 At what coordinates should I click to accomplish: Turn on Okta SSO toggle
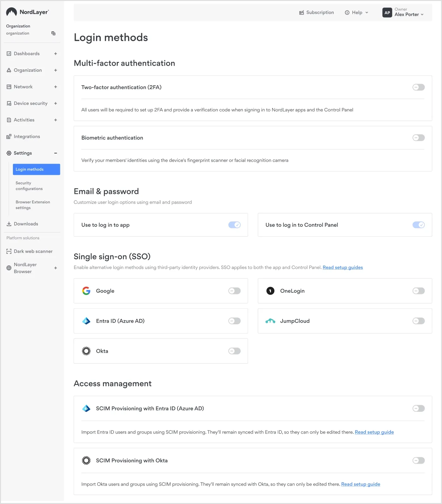tap(234, 351)
